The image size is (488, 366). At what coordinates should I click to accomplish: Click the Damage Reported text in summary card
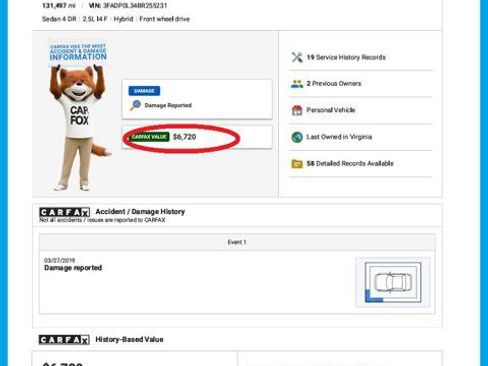pyautogui.click(x=168, y=105)
